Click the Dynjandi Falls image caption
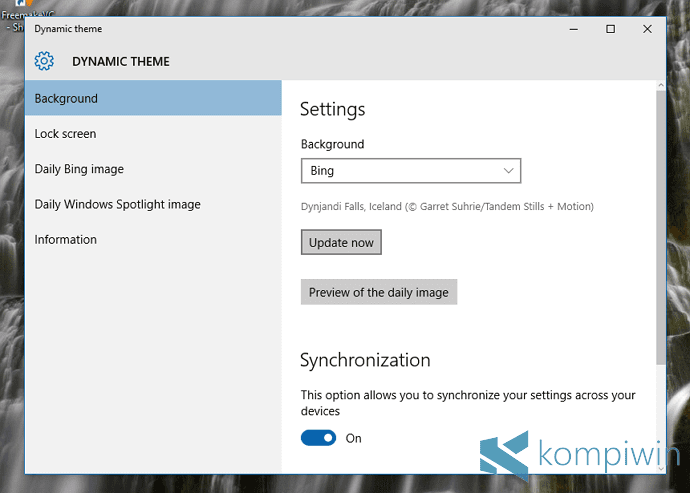690x493 pixels. (447, 206)
